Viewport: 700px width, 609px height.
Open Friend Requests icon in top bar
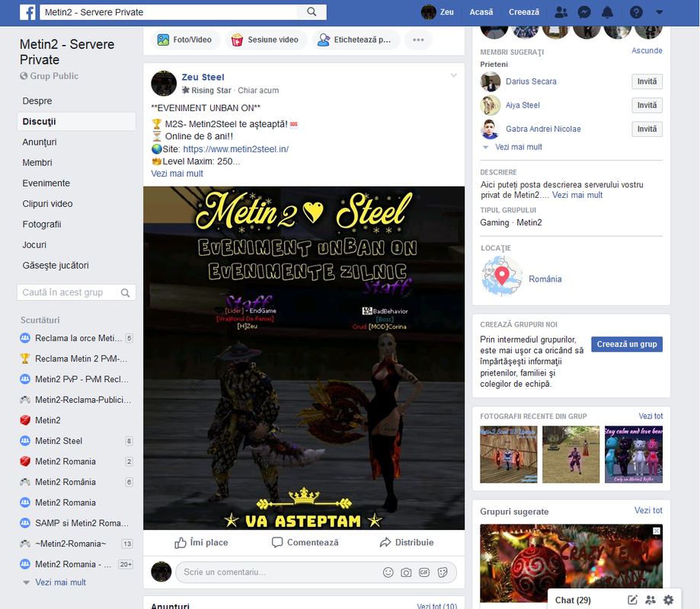561,12
